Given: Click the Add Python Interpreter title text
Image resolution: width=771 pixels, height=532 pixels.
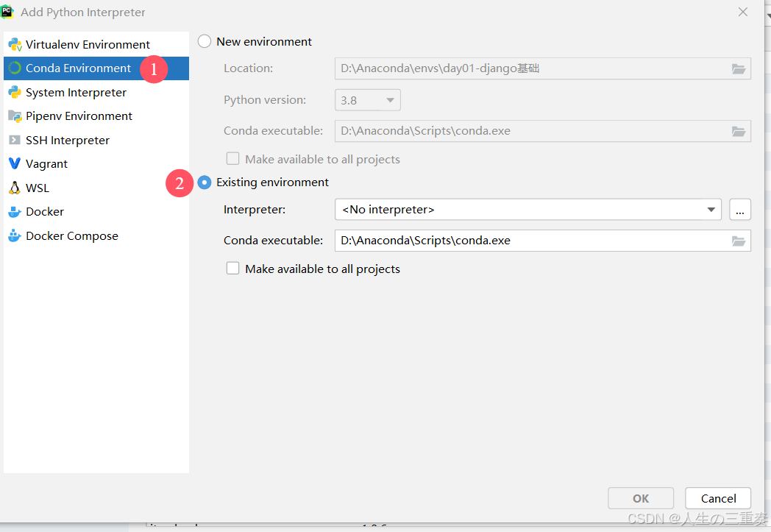Looking at the screenshot, I should [x=82, y=13].
